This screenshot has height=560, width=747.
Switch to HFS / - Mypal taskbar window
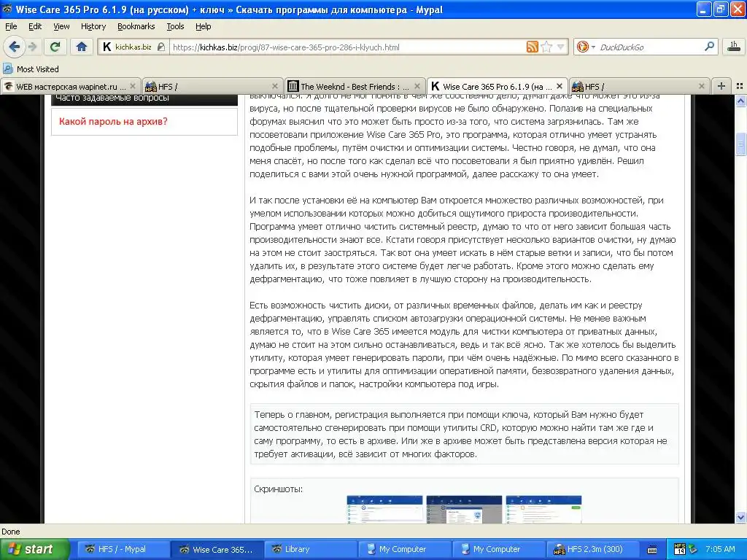(x=122, y=550)
